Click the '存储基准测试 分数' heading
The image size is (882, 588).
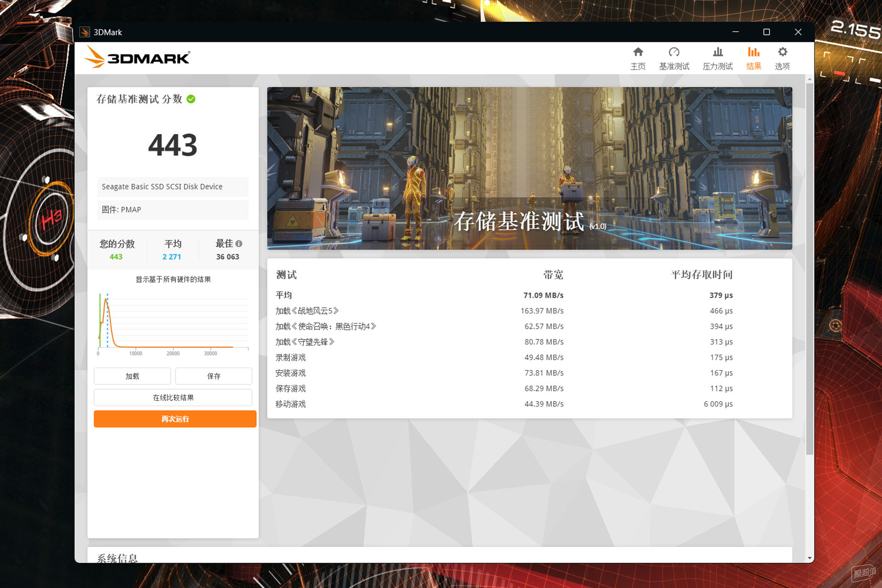[139, 99]
